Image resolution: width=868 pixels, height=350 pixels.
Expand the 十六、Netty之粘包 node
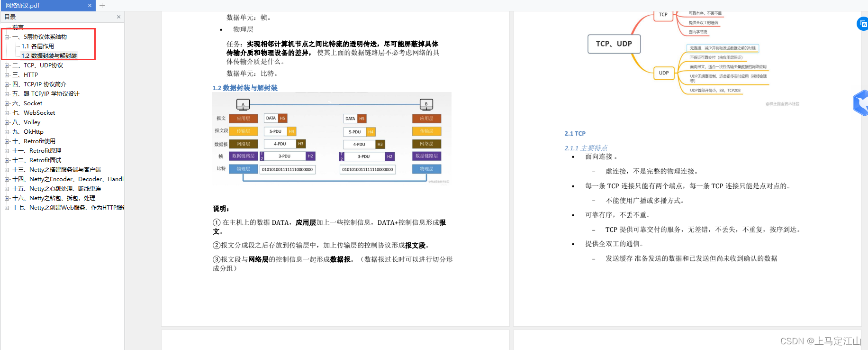point(7,198)
